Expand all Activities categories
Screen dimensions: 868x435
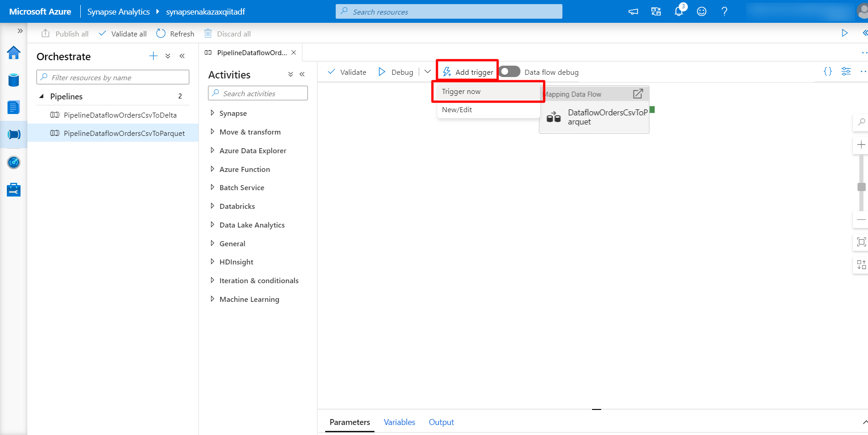coord(291,74)
